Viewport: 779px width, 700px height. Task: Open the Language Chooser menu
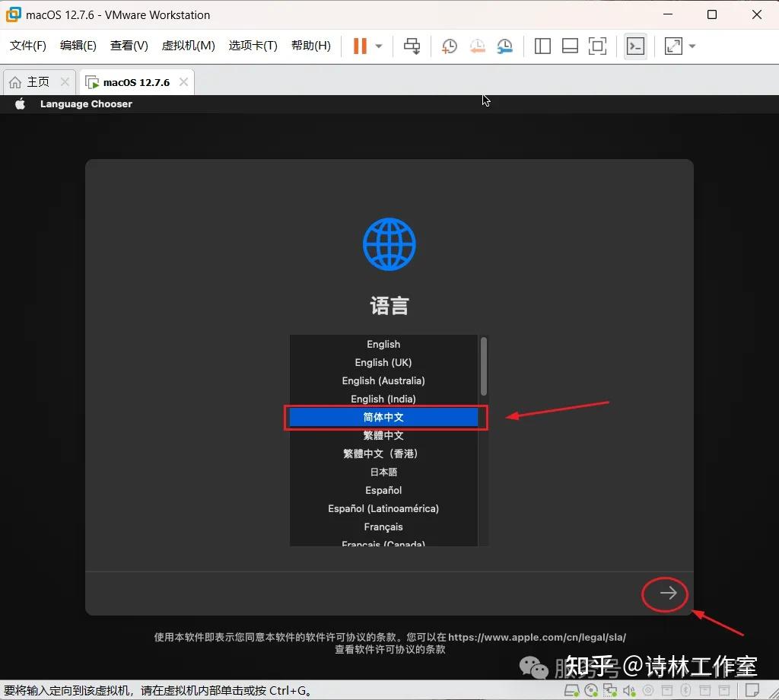[86, 103]
